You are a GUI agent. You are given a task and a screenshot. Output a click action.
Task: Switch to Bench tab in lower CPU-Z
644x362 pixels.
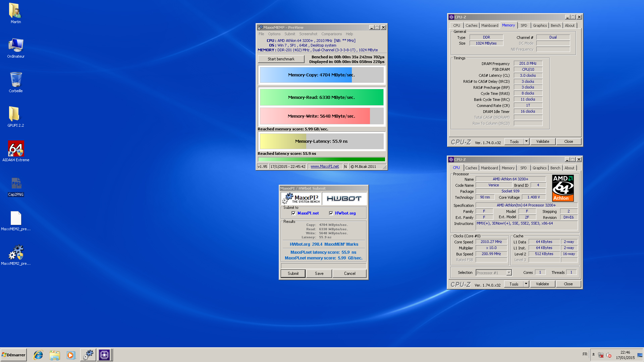[555, 168]
